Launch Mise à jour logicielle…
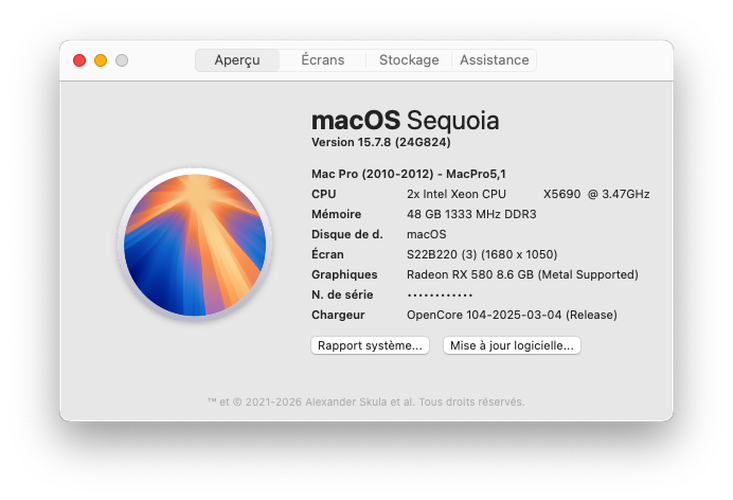 click(512, 346)
